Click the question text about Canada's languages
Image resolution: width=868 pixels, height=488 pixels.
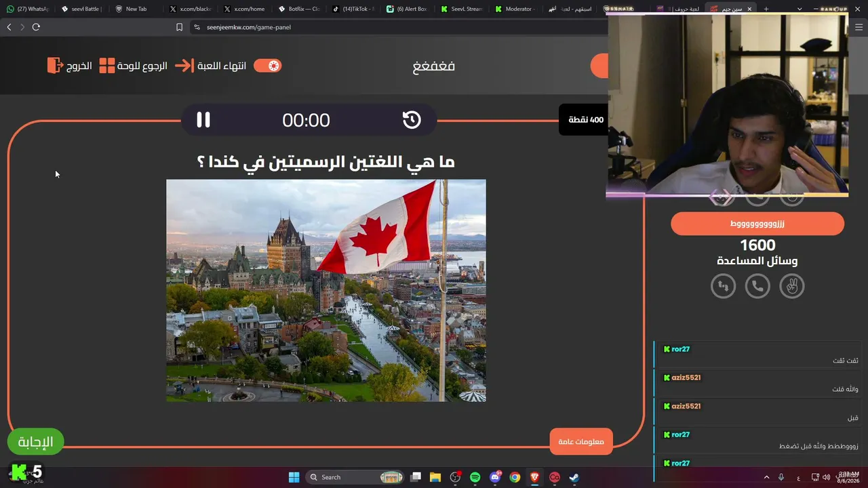[325, 162]
